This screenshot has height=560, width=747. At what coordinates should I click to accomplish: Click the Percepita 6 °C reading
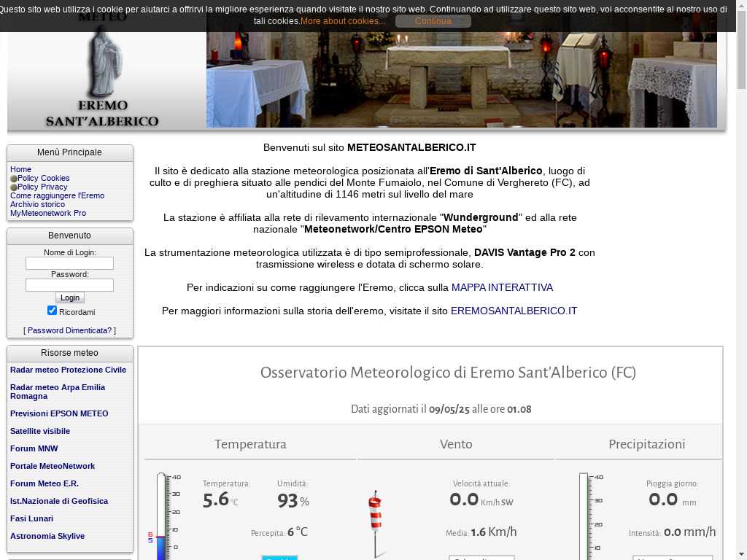279,532
